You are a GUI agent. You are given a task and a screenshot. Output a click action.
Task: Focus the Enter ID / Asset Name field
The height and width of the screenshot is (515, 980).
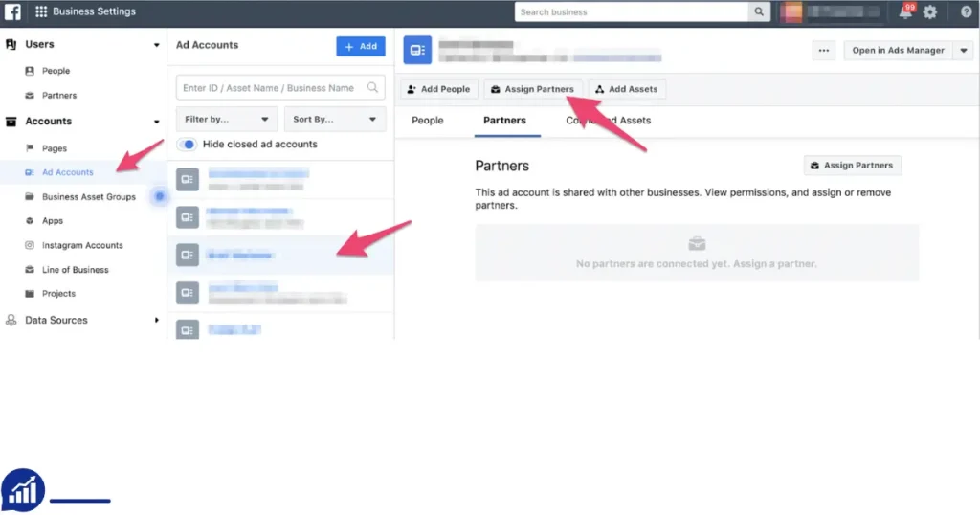point(280,87)
